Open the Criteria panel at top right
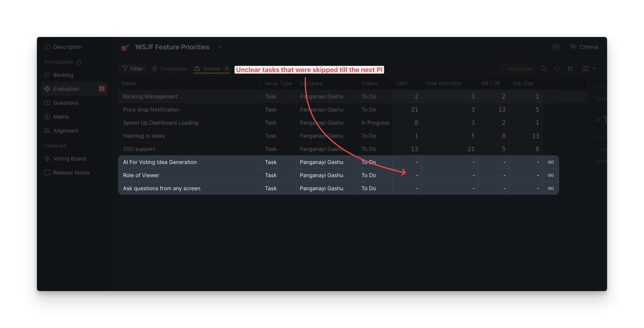The height and width of the screenshot is (328, 644). [x=588, y=47]
